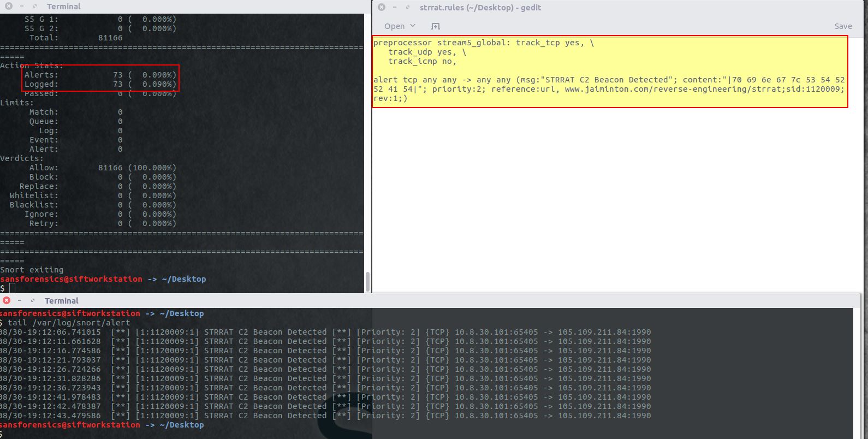Minimize the upper Terminal window
Screen dimensions: 868x439
pos(22,6)
